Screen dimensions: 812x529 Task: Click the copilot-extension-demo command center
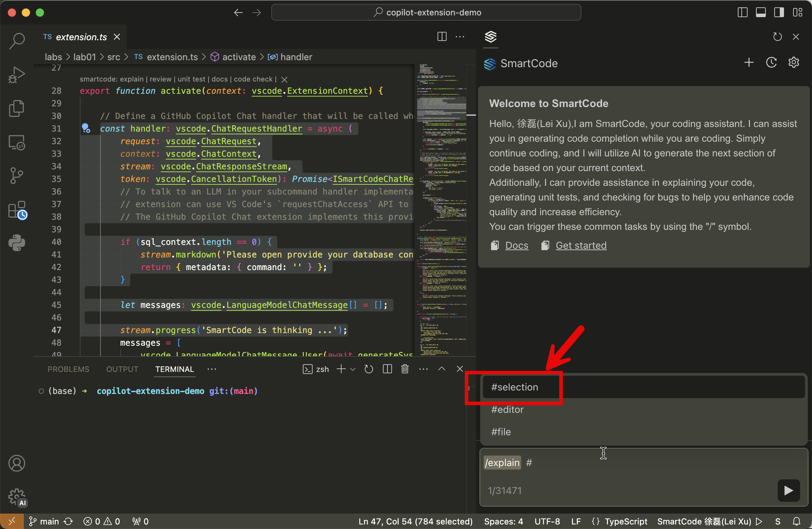[x=426, y=13]
